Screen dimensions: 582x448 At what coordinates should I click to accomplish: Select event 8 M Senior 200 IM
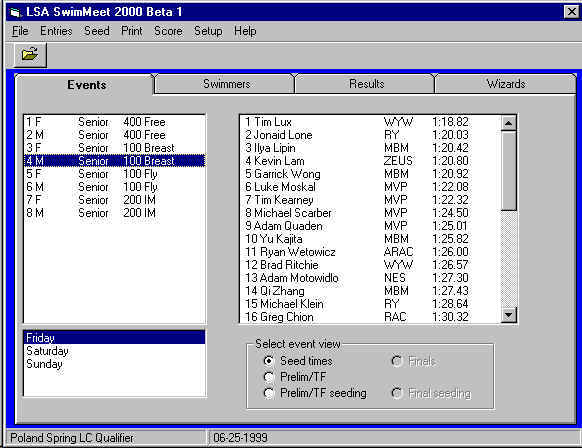coord(114,213)
